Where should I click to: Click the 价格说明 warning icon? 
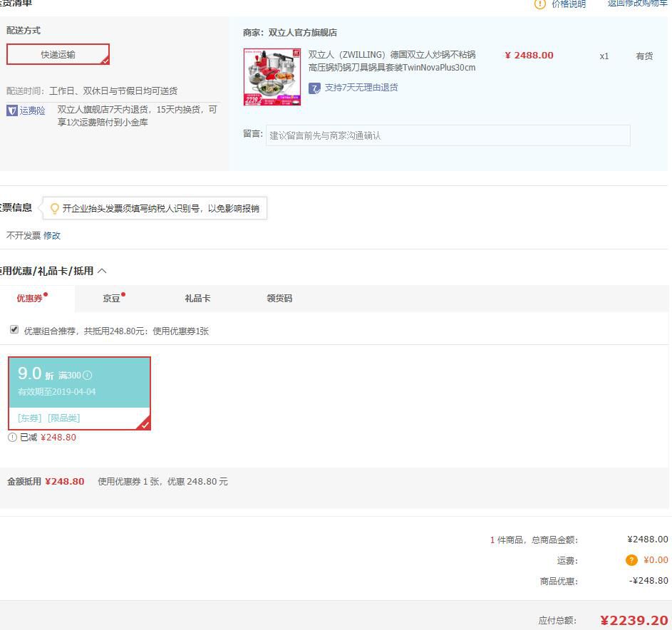[x=539, y=4]
